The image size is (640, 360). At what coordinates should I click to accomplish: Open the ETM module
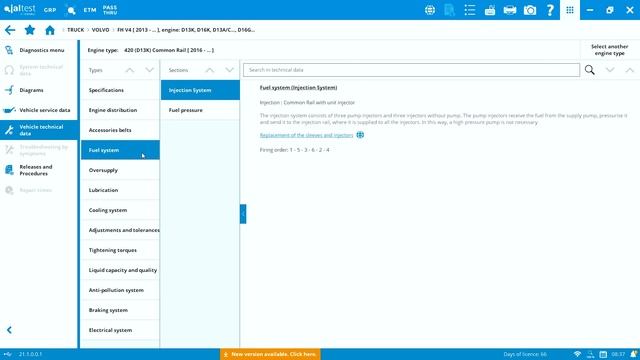tap(90, 10)
